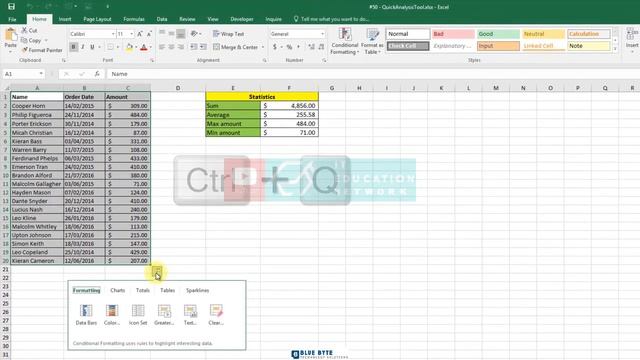Open the Conditional Formatting menu

click(344, 41)
